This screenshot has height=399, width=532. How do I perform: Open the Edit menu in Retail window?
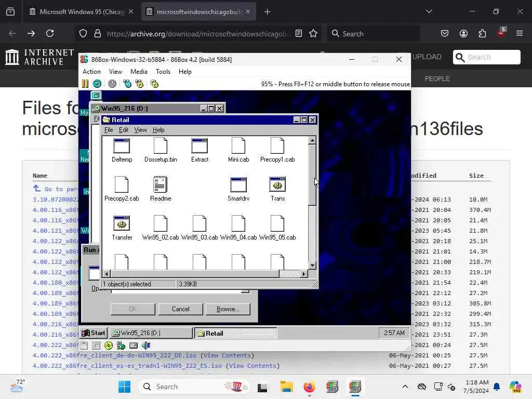point(124,130)
